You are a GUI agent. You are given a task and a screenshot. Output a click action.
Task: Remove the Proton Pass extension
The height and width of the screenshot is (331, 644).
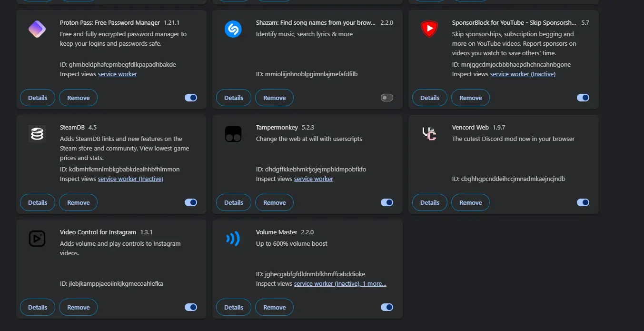point(79,98)
